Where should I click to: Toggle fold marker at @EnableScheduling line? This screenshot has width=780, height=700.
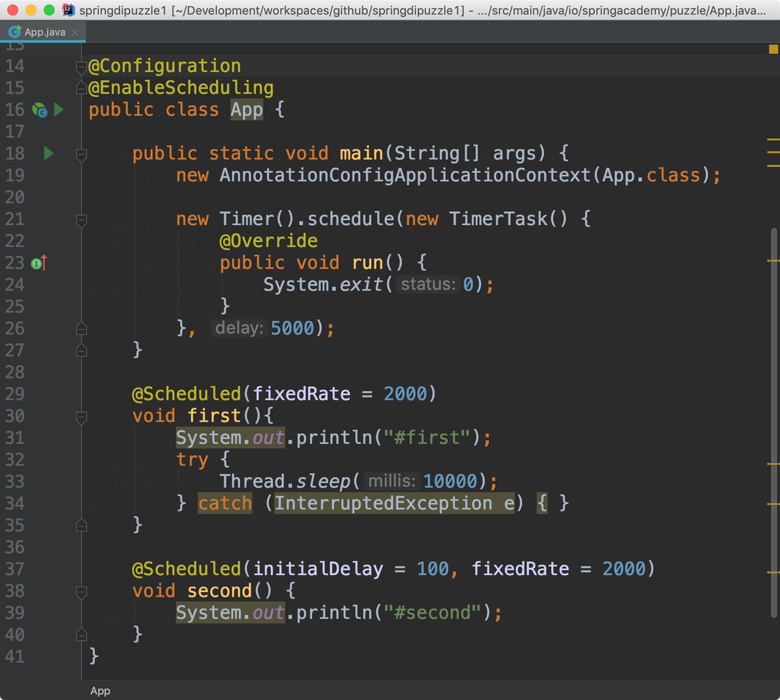tap(81, 88)
